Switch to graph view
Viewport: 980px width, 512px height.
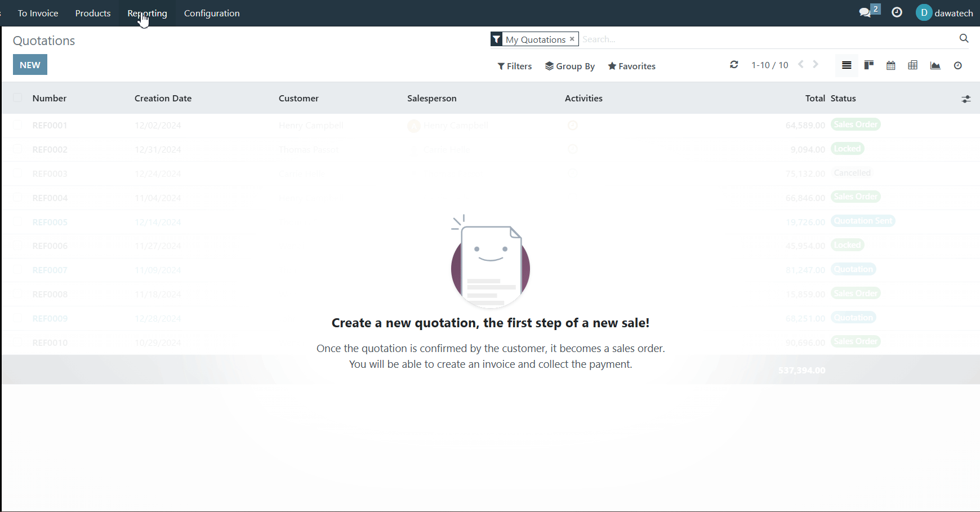click(x=936, y=65)
